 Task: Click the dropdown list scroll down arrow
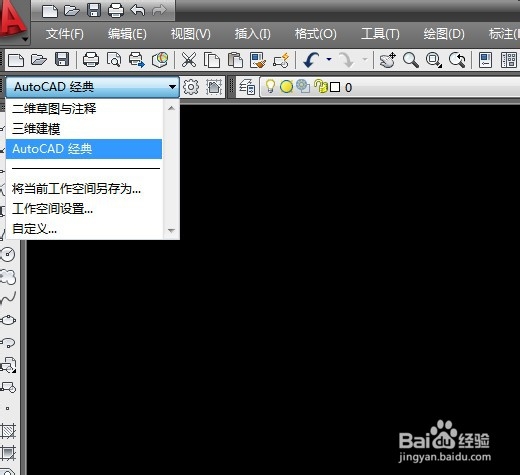point(171,230)
